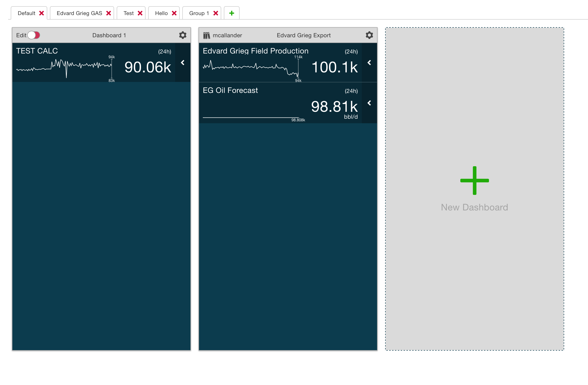Click the (24h) label on EG Oil Forecast
The height and width of the screenshot is (385, 588).
pos(351,91)
